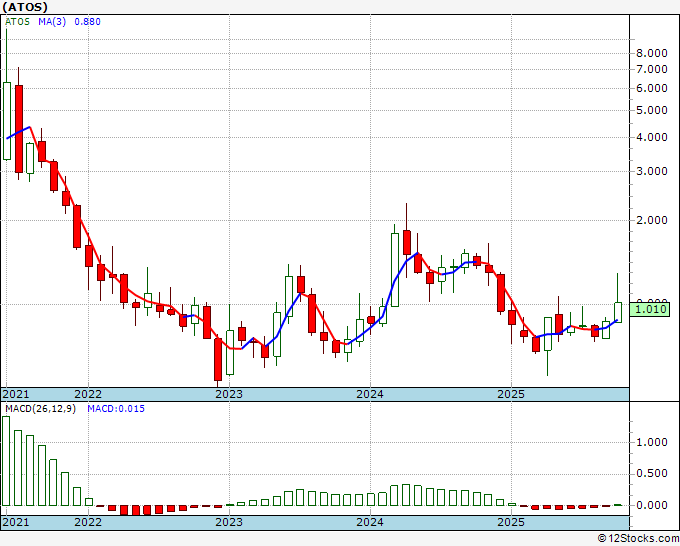This screenshot has height=546, width=680.
Task: Select the 2022 marker on MACD timeline
Action: coord(88,522)
